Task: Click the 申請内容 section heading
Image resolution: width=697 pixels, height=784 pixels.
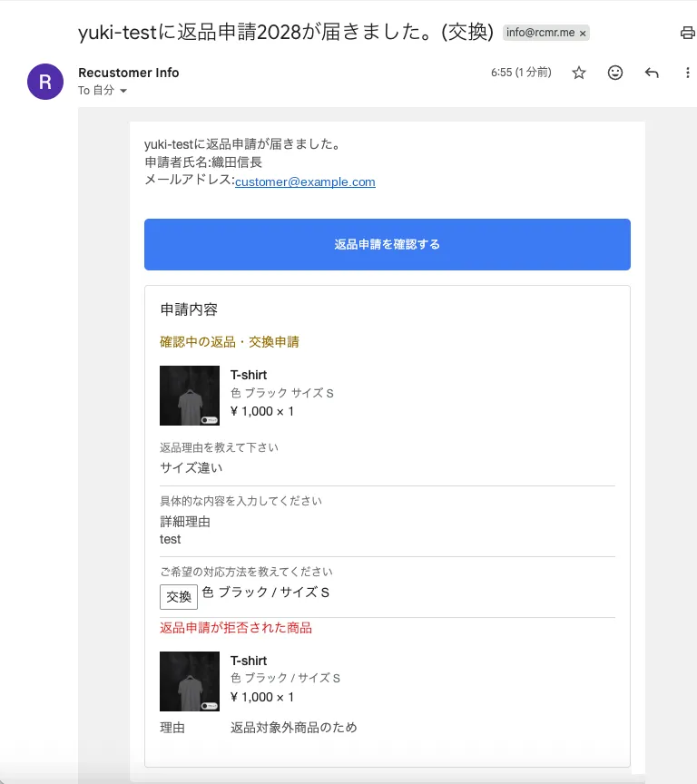Action: (189, 309)
